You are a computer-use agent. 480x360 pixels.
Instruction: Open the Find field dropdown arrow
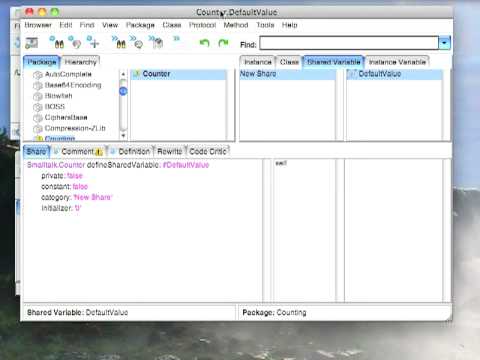pos(444,43)
